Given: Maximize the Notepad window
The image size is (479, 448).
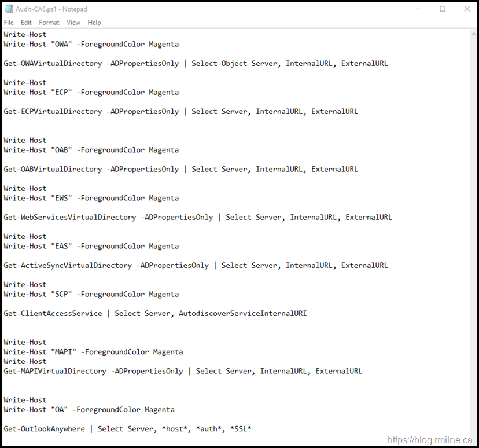Looking at the screenshot, I should click(443, 9).
